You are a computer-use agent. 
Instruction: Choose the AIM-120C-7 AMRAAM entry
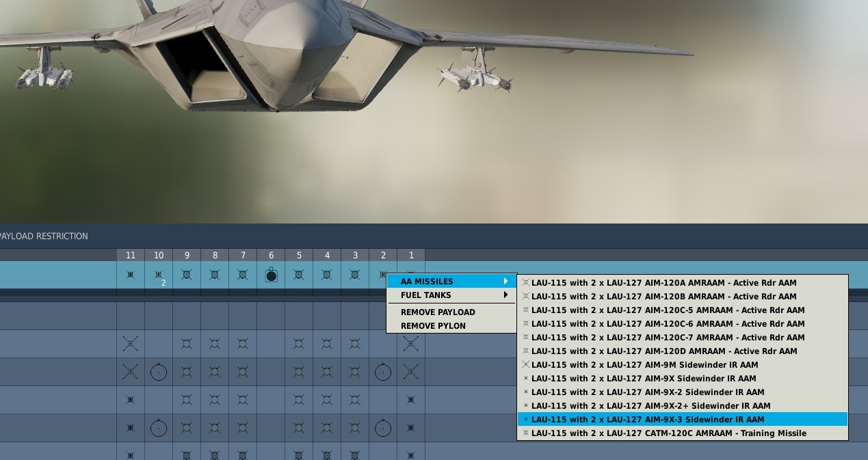click(x=682, y=338)
